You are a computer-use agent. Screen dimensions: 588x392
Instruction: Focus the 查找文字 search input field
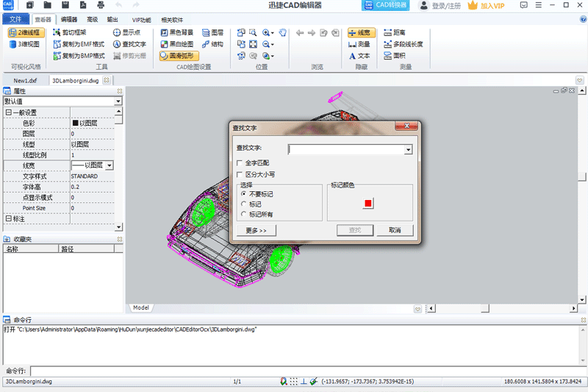[x=345, y=149]
